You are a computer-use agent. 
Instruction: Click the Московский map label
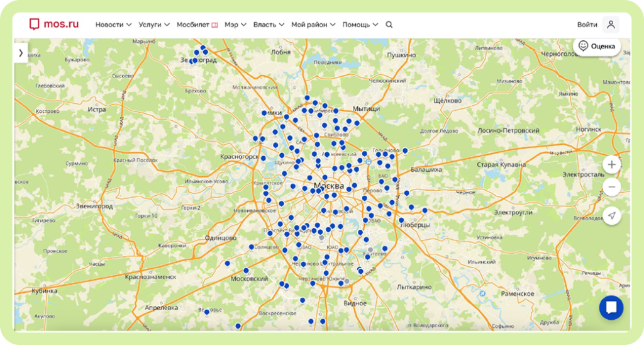[249, 279]
